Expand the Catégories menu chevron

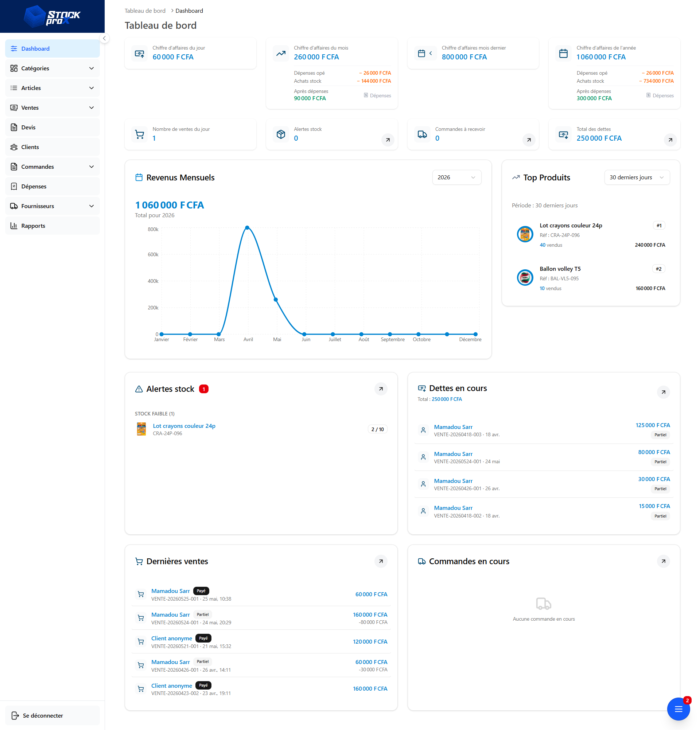click(91, 68)
